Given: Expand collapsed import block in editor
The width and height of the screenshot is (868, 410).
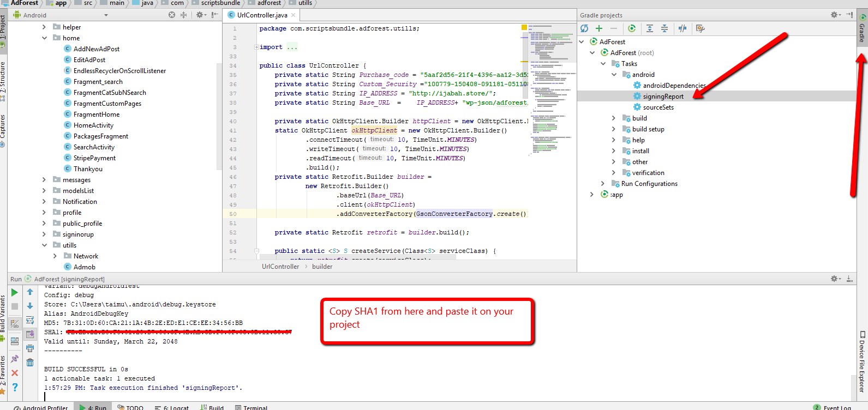Looking at the screenshot, I should 256,47.
